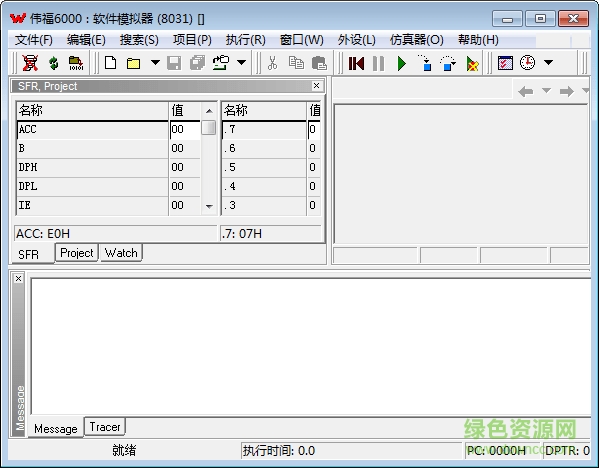Screen dimensions: 599x468
Task: Click the scissors cut icon
Action: click(x=272, y=63)
